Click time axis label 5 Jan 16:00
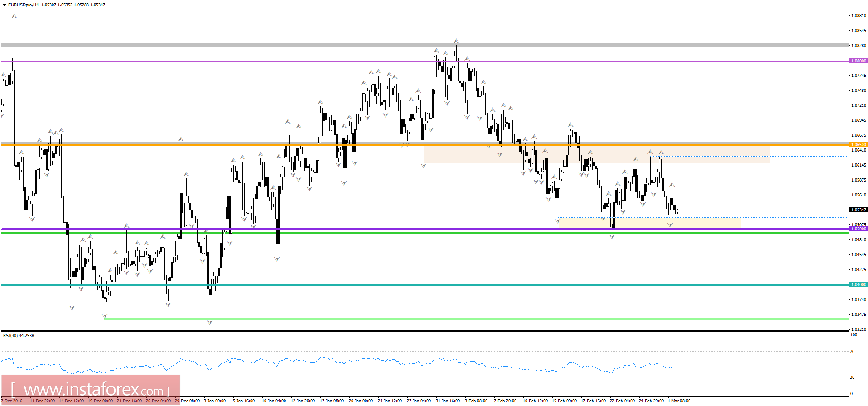The image size is (868, 406). pos(244,401)
